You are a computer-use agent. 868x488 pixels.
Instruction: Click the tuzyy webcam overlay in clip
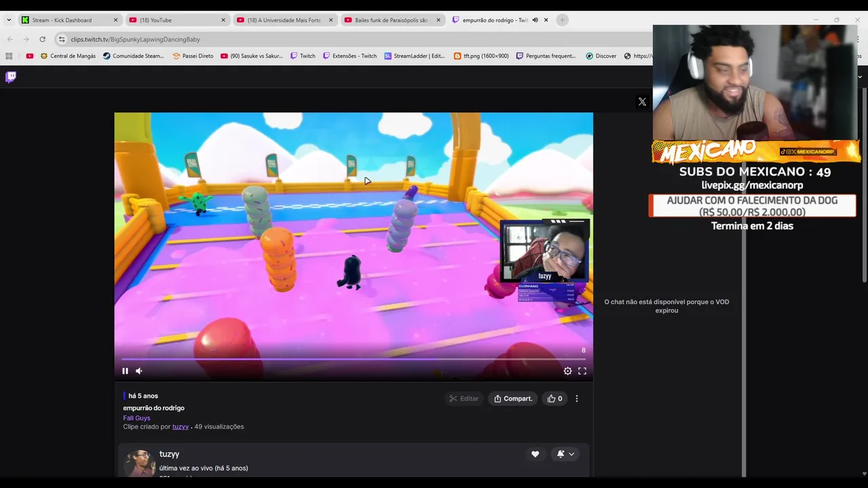[545, 251]
